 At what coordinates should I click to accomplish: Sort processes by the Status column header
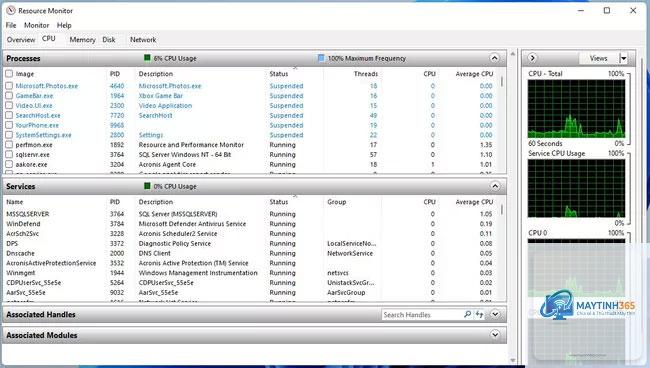(279, 74)
